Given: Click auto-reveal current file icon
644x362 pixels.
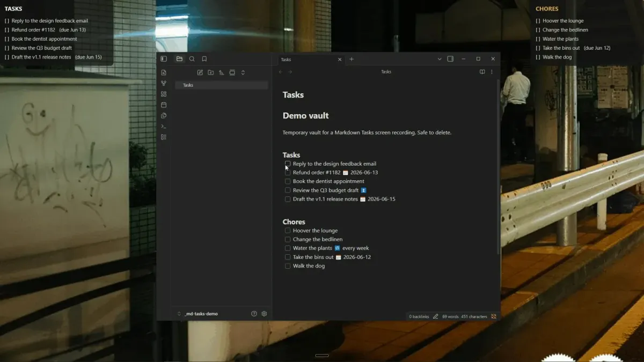Looking at the screenshot, I should (232, 72).
